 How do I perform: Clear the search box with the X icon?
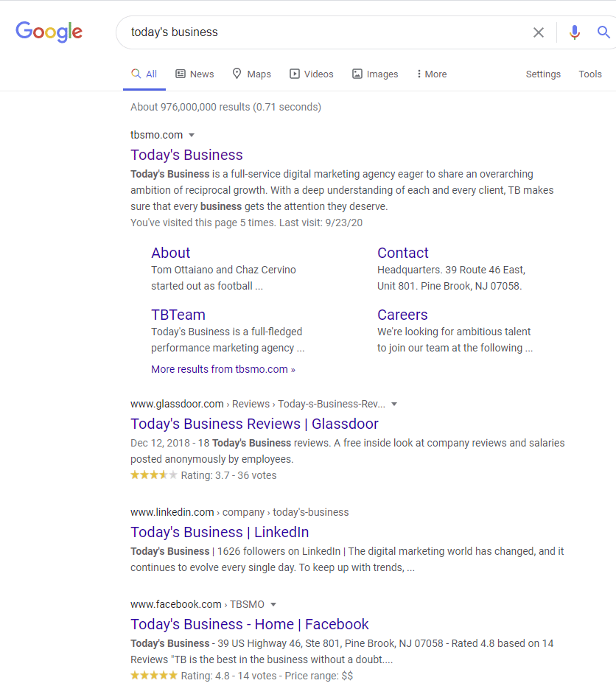[539, 32]
